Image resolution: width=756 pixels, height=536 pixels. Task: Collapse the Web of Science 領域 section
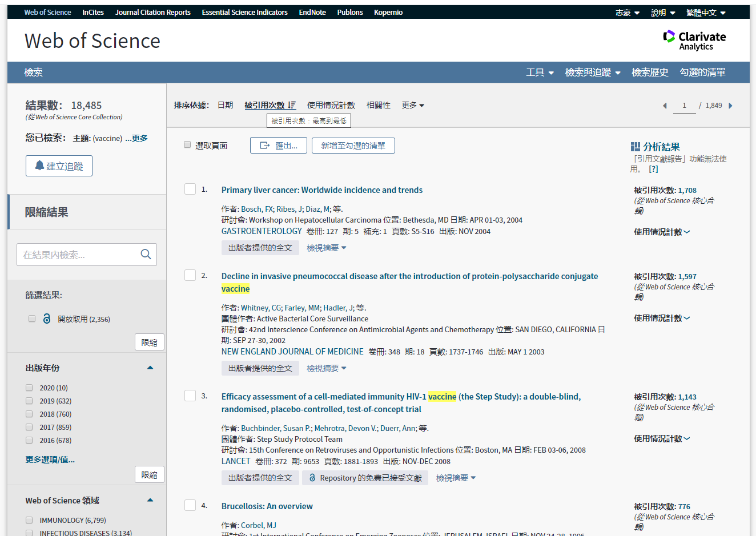(x=150, y=500)
